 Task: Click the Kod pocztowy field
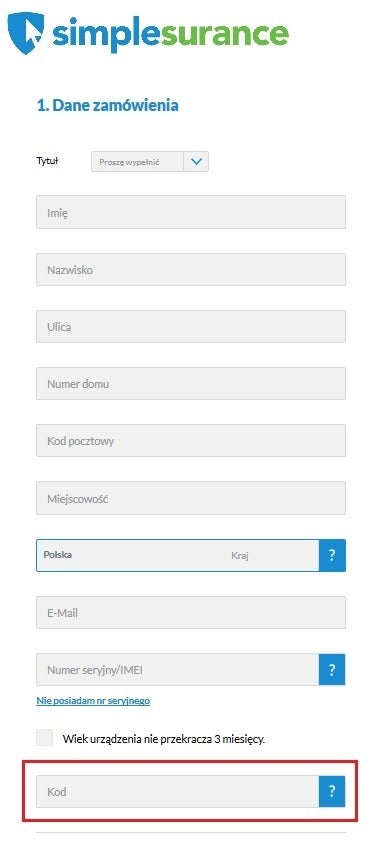point(191,440)
